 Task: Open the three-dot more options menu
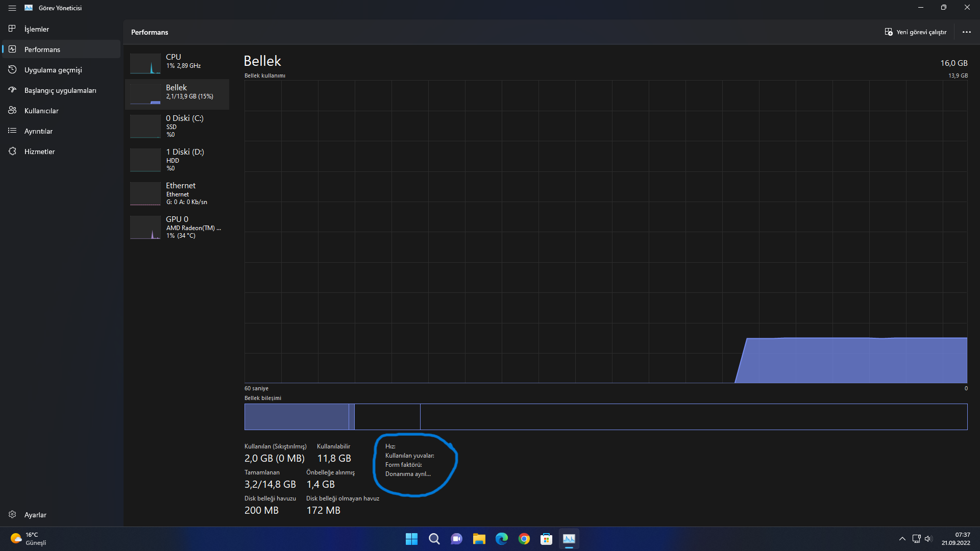967,32
